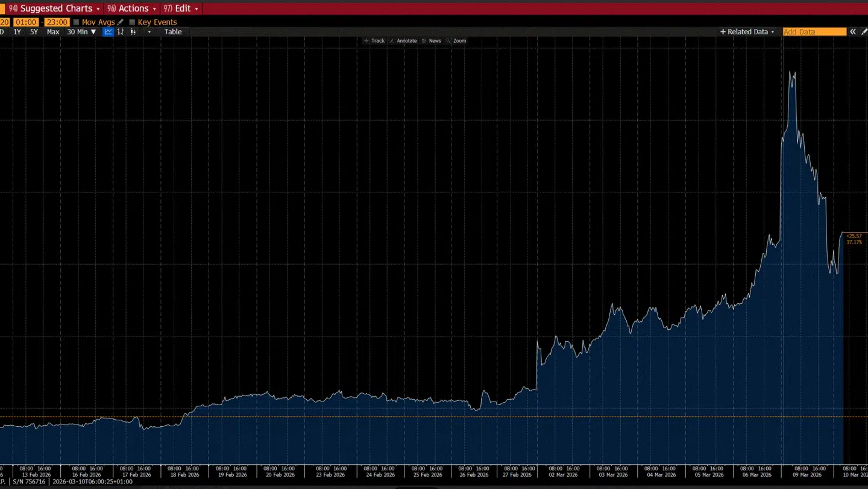Click the pencil icon beside Mov Avgs
868x489 pixels.
point(121,22)
